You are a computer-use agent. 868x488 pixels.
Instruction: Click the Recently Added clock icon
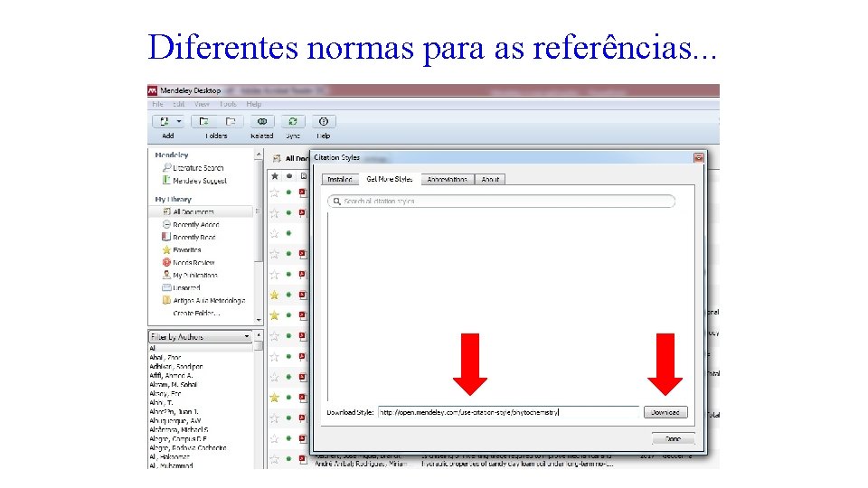[166, 224]
